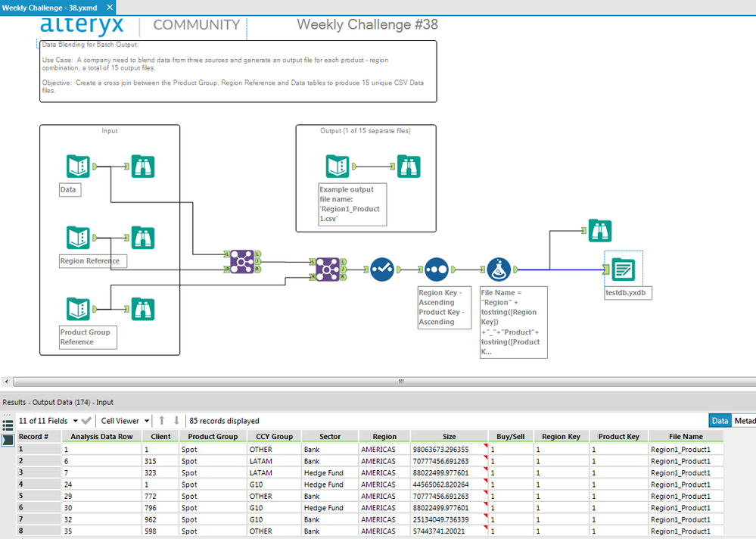Click the 85 records displayed status text
Image resolution: width=756 pixels, height=539 pixels.
point(224,421)
